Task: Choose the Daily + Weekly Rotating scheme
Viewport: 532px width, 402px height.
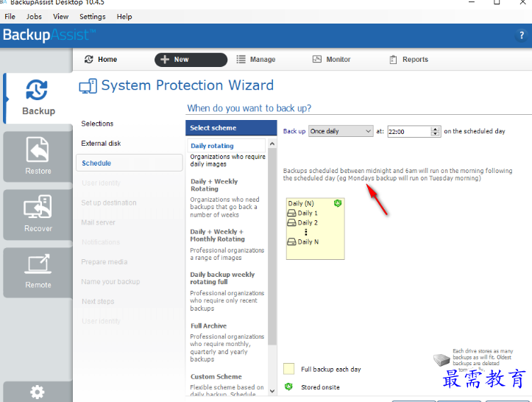Action: (213, 185)
